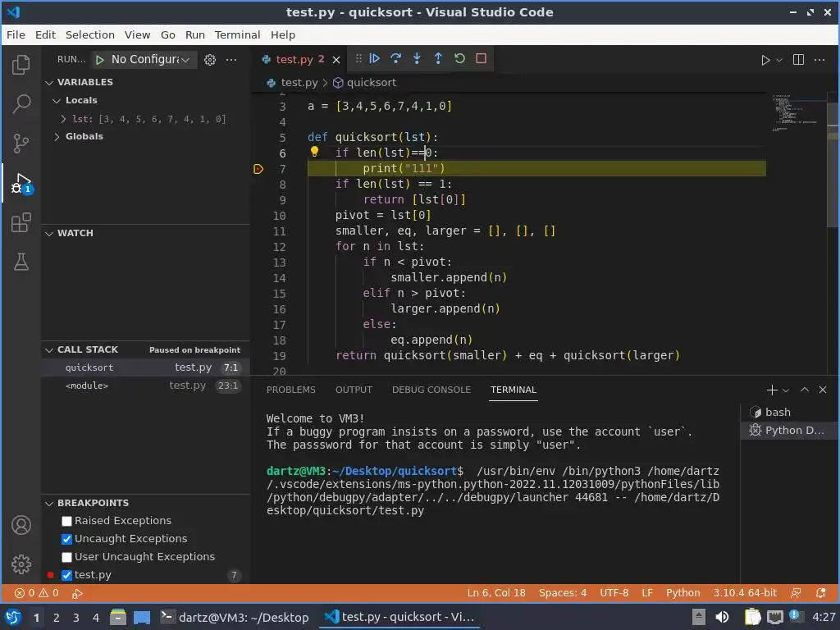
Task: Click the debug Continue button
Action: (x=374, y=58)
